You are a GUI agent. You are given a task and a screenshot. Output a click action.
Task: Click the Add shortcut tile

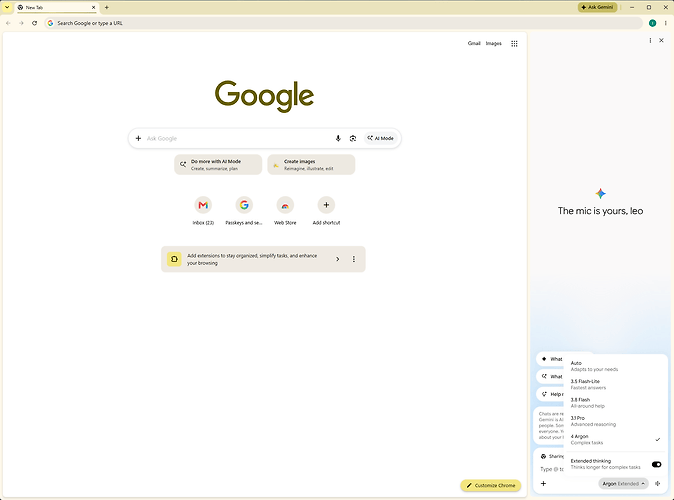(326, 211)
